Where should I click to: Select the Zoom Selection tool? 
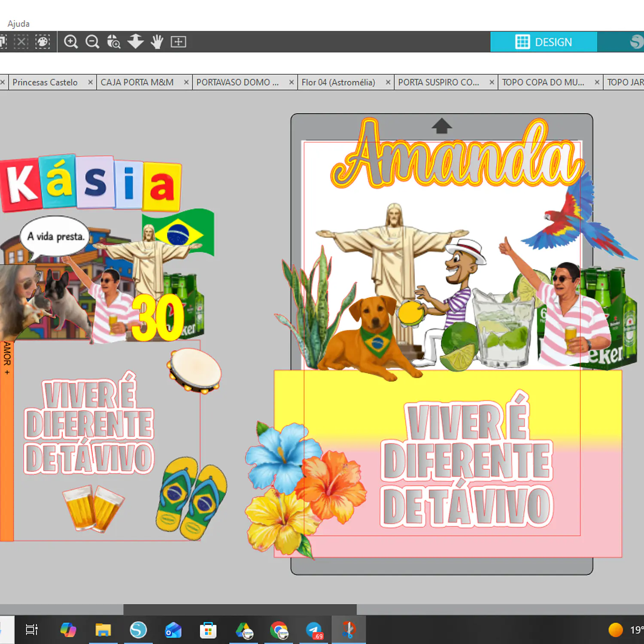point(113,42)
